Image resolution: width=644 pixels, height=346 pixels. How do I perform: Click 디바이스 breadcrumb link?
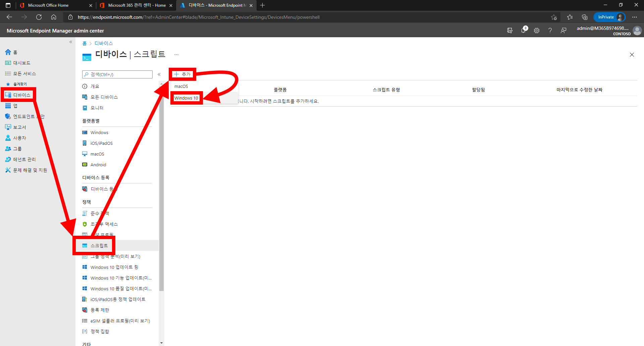[104, 43]
